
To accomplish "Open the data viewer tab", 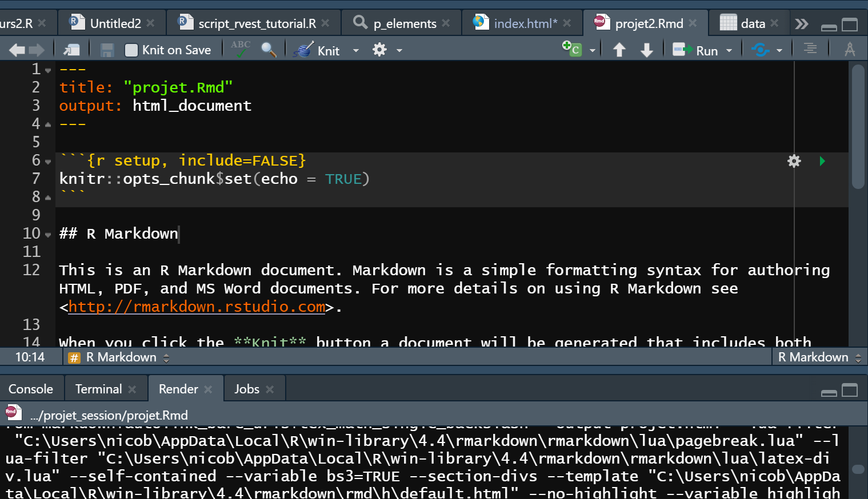I will [x=753, y=23].
